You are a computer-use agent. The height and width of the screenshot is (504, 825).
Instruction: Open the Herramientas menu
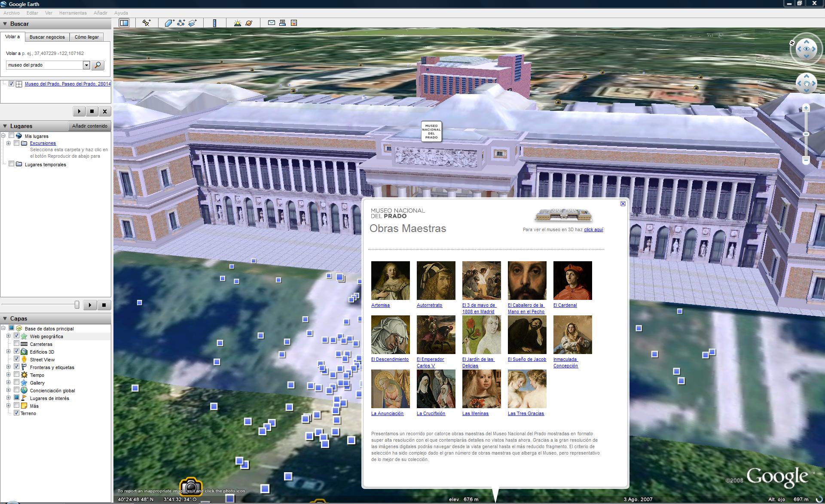coord(73,13)
